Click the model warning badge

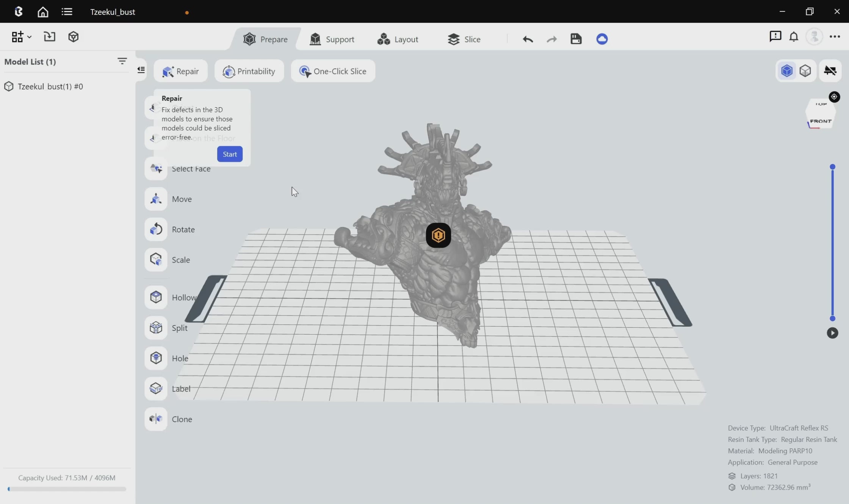click(438, 235)
